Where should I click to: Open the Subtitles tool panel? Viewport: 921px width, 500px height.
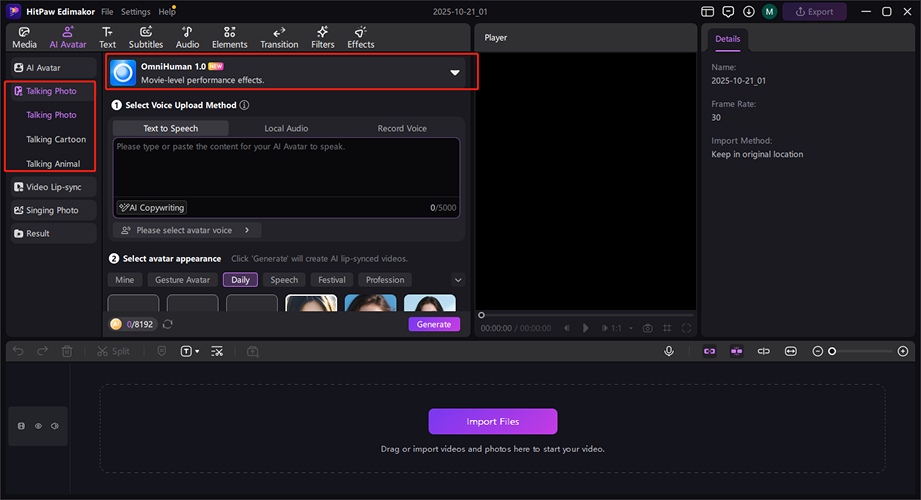click(x=146, y=37)
